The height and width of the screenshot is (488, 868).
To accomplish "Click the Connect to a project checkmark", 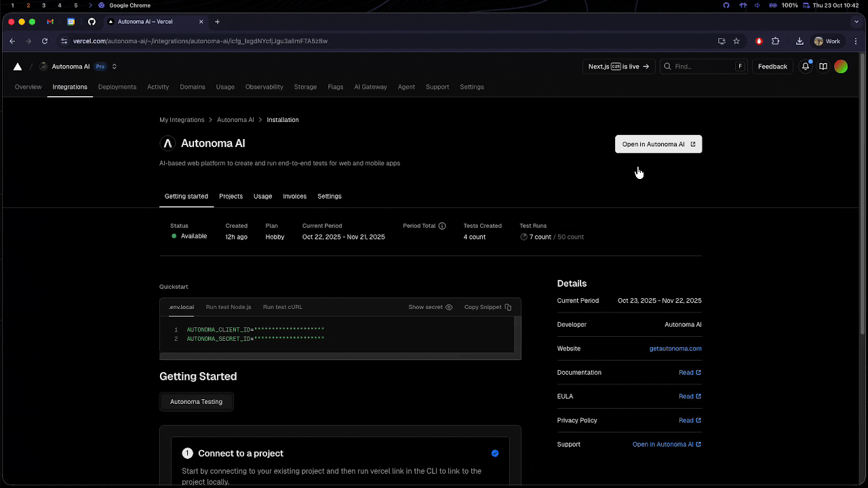I will 495,453.
